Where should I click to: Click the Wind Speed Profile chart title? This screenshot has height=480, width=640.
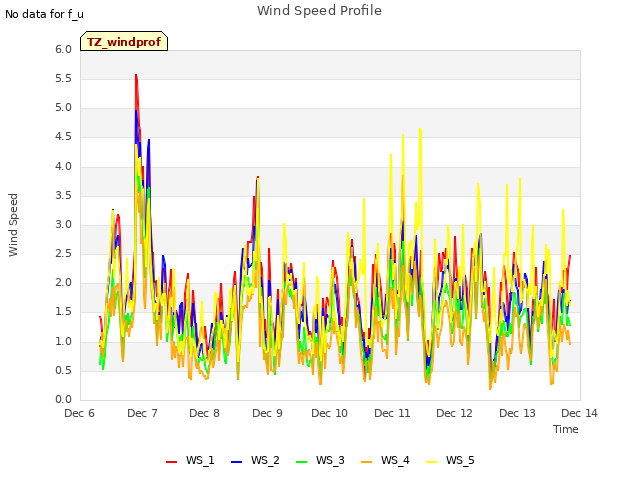(x=319, y=11)
